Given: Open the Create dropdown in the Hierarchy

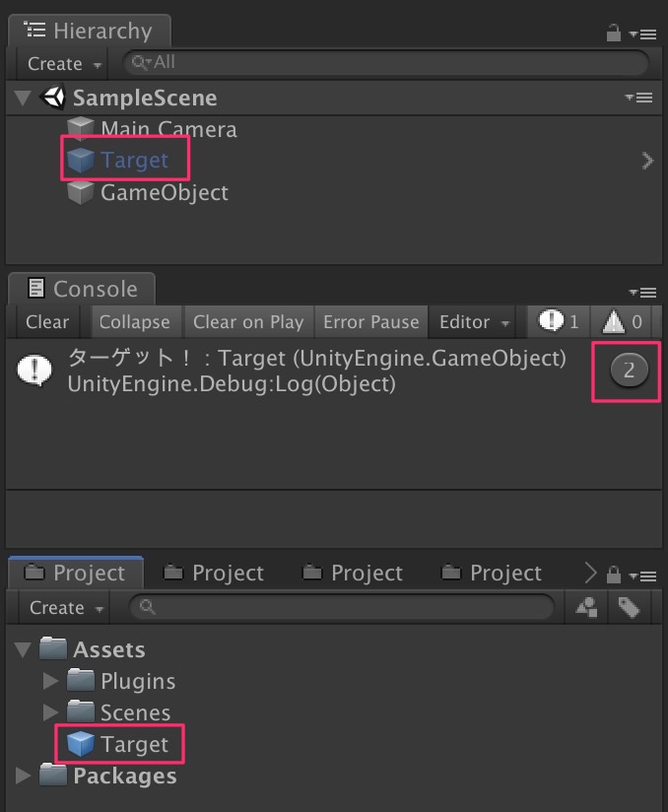Looking at the screenshot, I should [x=63, y=64].
